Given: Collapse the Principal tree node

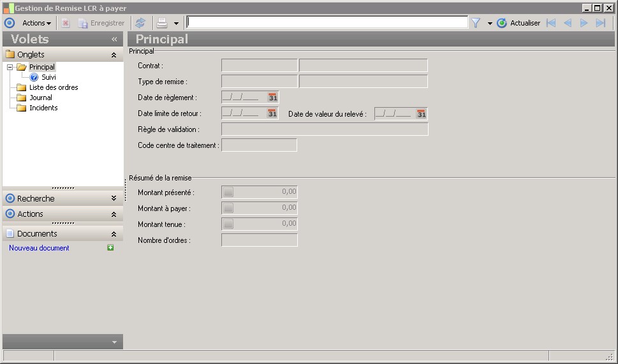Looking at the screenshot, I should click(x=10, y=68).
